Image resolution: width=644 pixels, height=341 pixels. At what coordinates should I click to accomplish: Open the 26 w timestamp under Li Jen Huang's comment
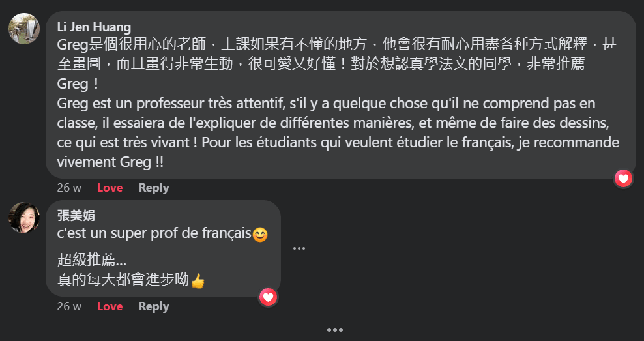pyautogui.click(x=69, y=188)
